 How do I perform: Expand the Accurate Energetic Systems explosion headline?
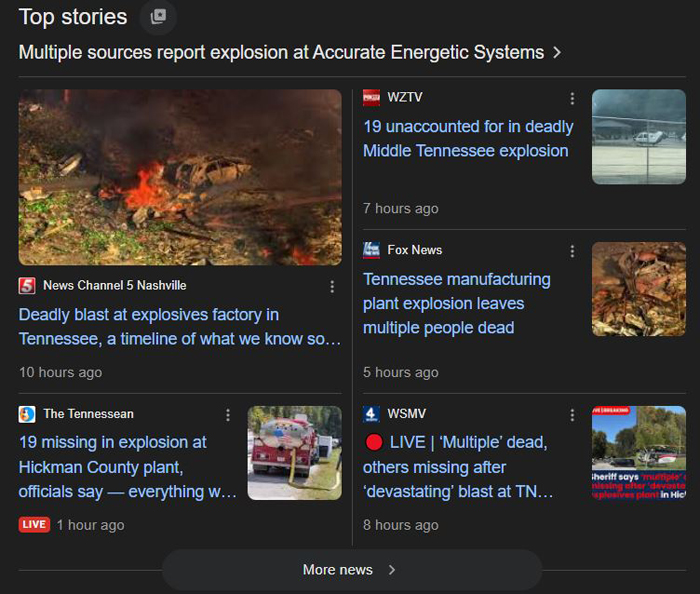290,52
